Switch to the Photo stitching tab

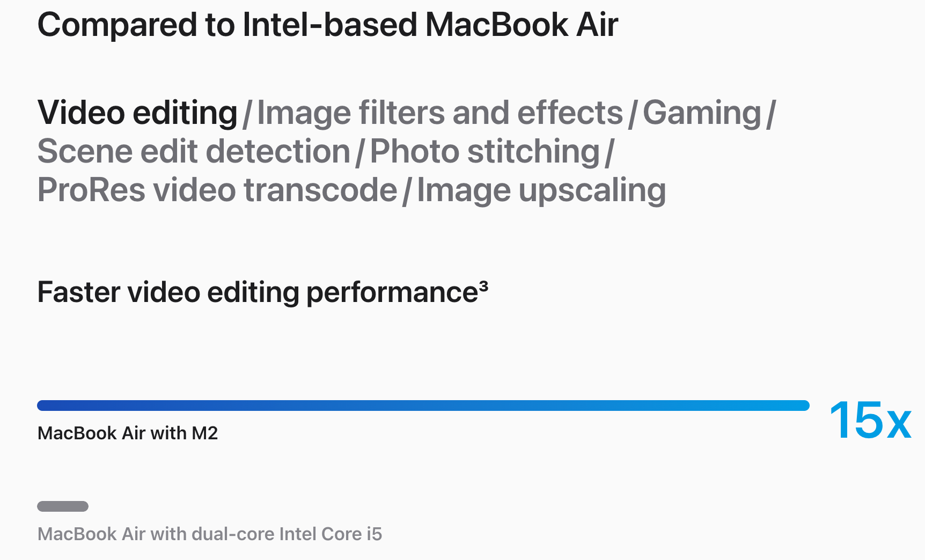pyautogui.click(x=484, y=152)
